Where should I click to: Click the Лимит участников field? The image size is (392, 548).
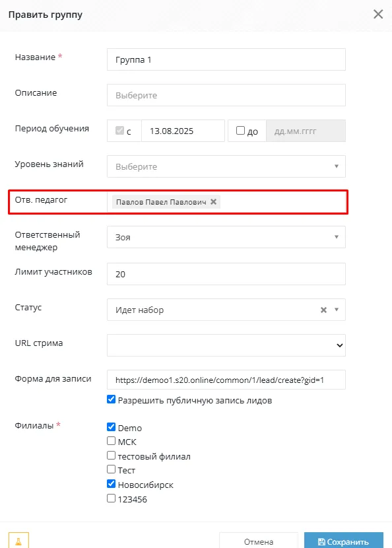tap(226, 274)
